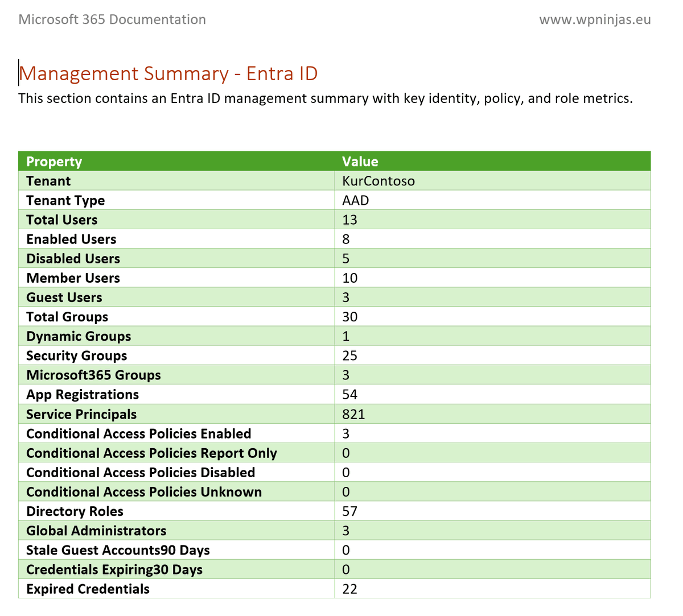This screenshot has height=616, width=683.
Task: Click the Security Groups value 25
Action: (x=349, y=355)
